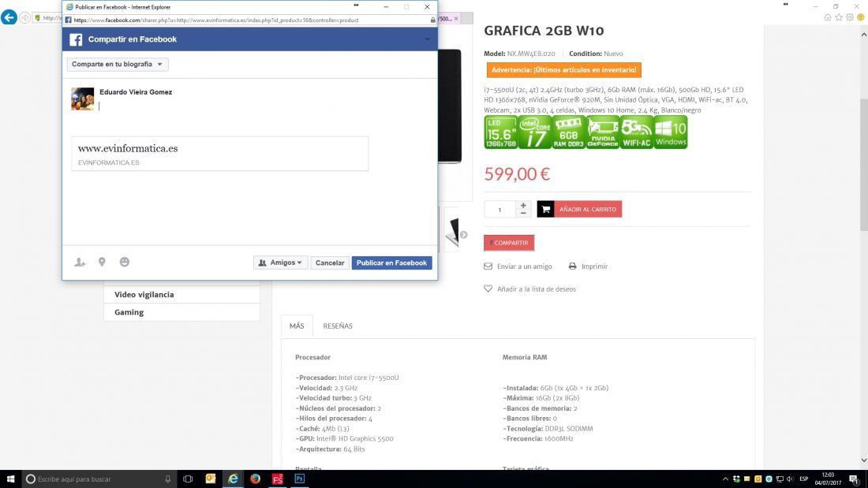Viewport: 868px width, 488px height.
Task: Click the 12:03 clock and date in the taskbar
Action: point(828,479)
